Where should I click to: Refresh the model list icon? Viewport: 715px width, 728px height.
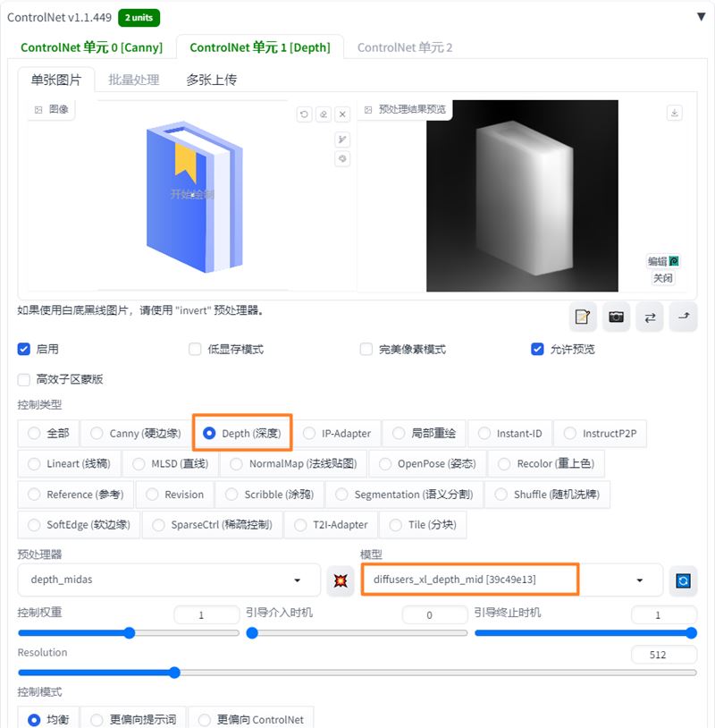683,580
